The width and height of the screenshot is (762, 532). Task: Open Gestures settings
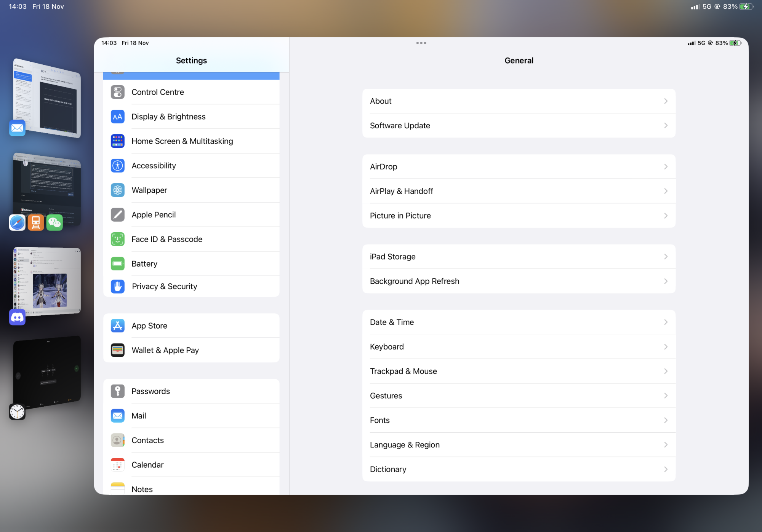click(x=519, y=396)
